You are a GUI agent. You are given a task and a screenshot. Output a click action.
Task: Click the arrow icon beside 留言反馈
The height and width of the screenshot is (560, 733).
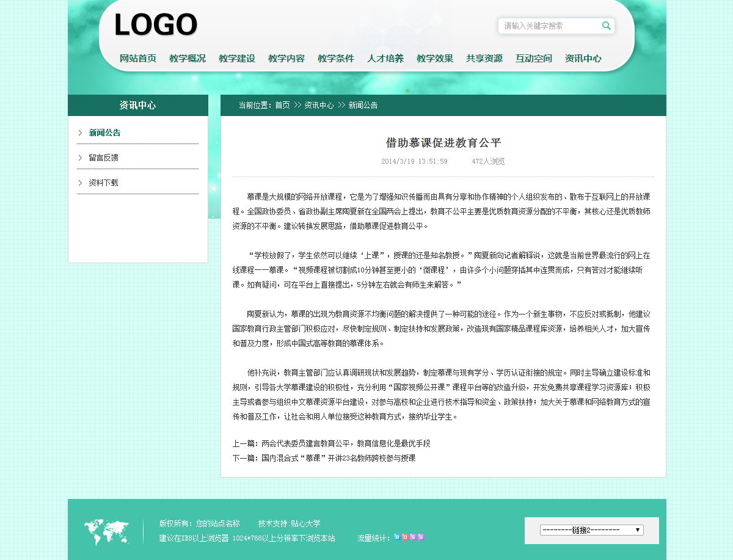[x=80, y=158]
